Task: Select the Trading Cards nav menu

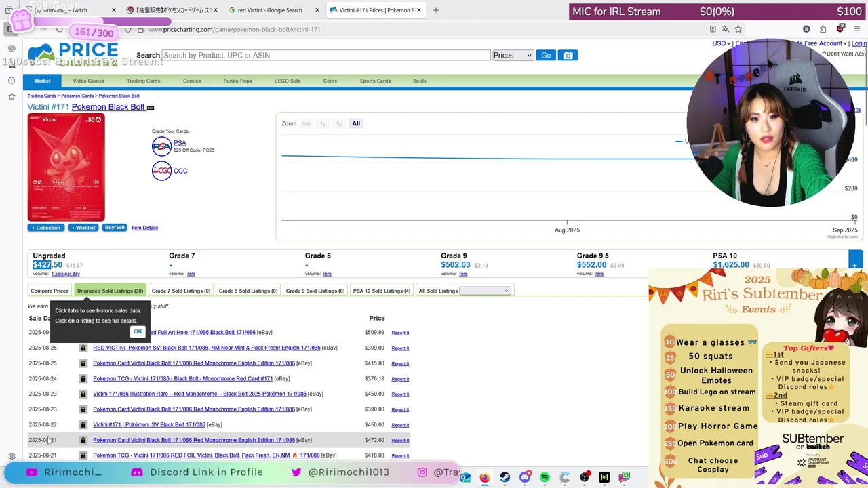Action: click(144, 81)
